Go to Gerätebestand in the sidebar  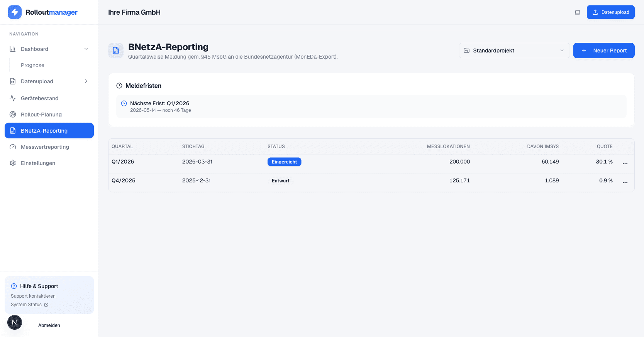[39, 98]
